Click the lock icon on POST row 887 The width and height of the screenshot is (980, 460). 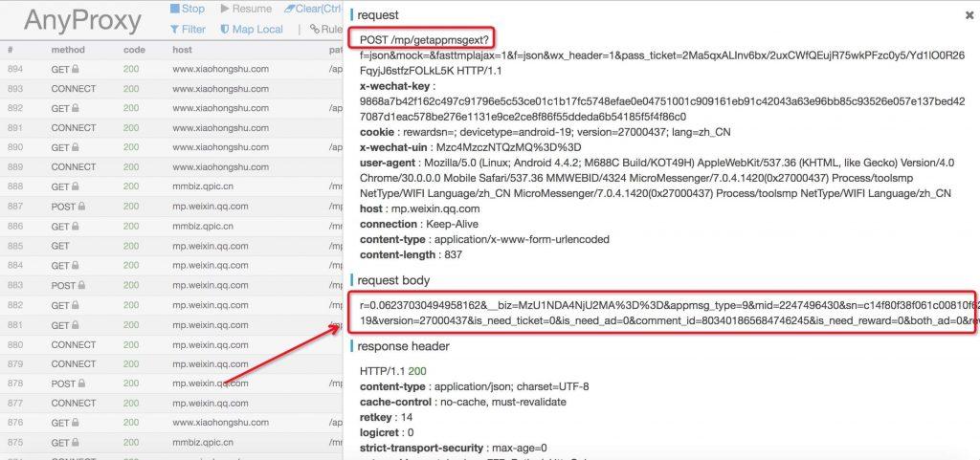pos(81,207)
